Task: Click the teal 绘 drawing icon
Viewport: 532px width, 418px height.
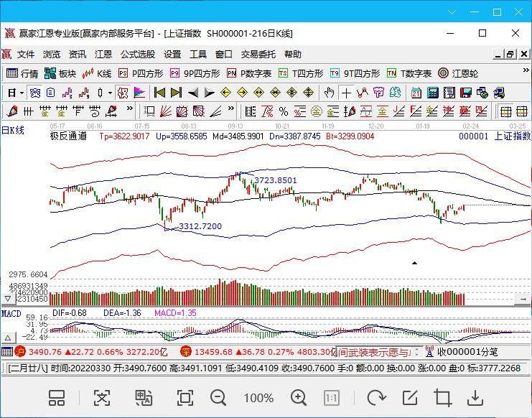Action: pos(396,93)
